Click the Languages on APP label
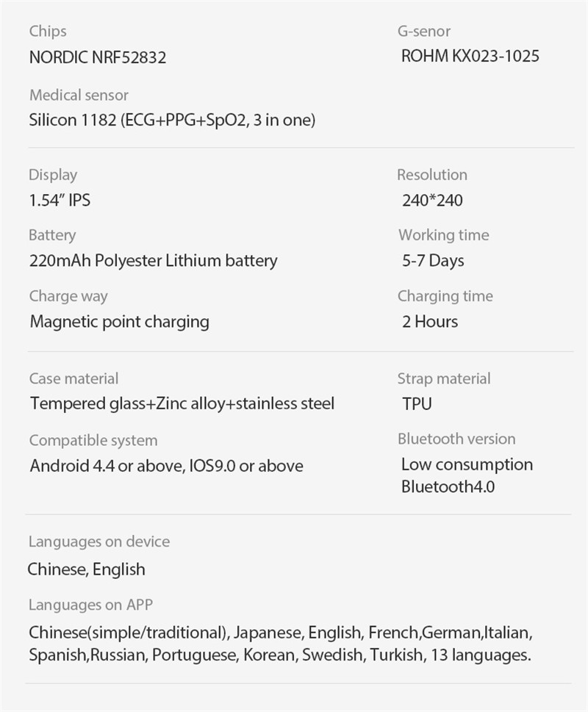The width and height of the screenshot is (588, 712). [x=90, y=605]
